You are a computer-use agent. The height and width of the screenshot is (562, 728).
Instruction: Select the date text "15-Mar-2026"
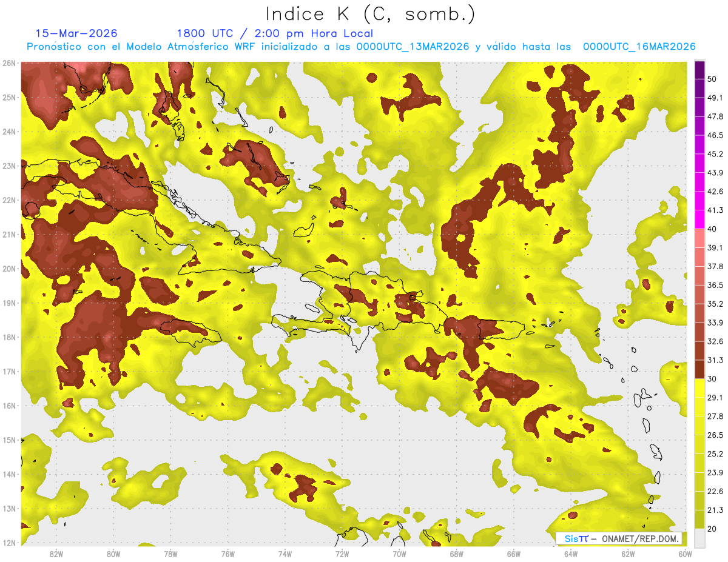pyautogui.click(x=76, y=33)
